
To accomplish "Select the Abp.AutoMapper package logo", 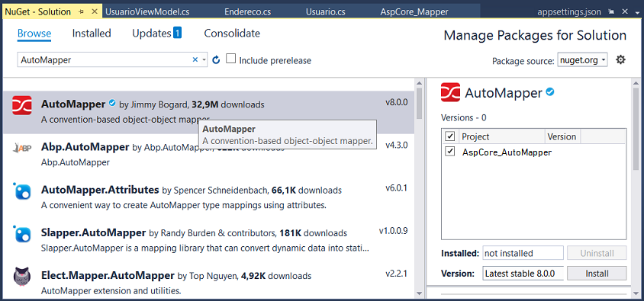I will (22, 149).
